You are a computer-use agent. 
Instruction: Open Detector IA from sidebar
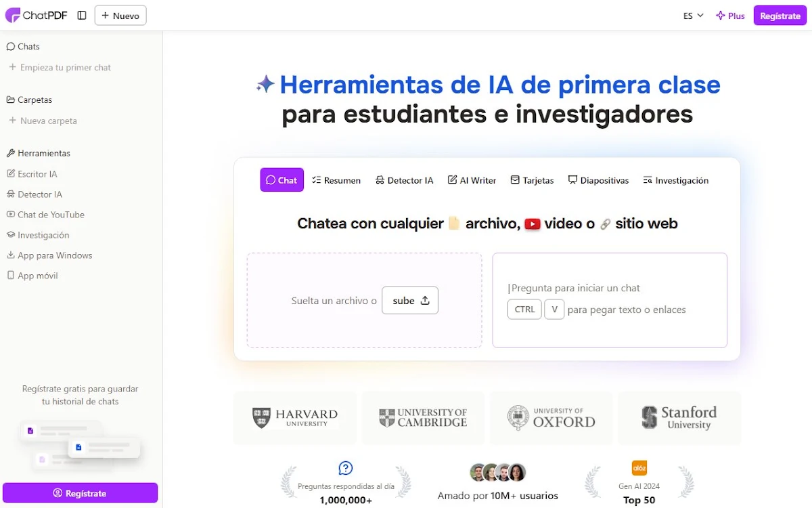(x=35, y=194)
